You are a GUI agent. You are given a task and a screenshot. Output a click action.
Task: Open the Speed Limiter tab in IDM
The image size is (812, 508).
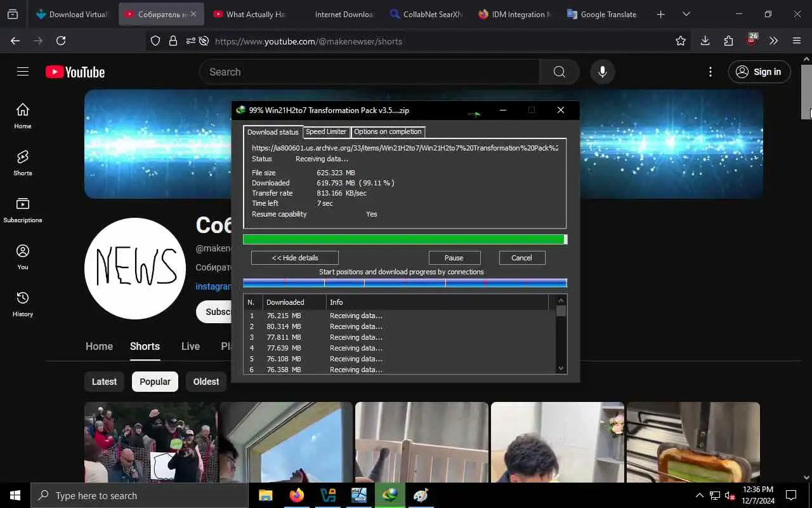(326, 131)
